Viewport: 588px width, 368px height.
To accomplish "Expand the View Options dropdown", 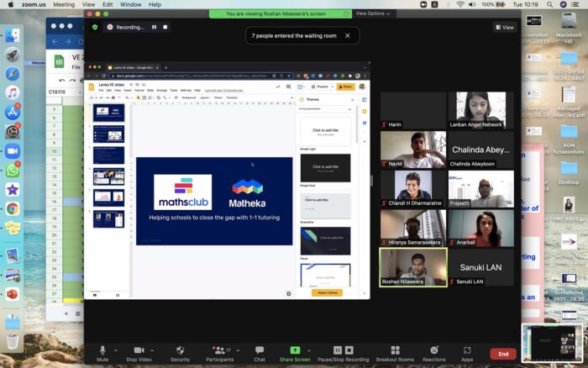I will [373, 13].
